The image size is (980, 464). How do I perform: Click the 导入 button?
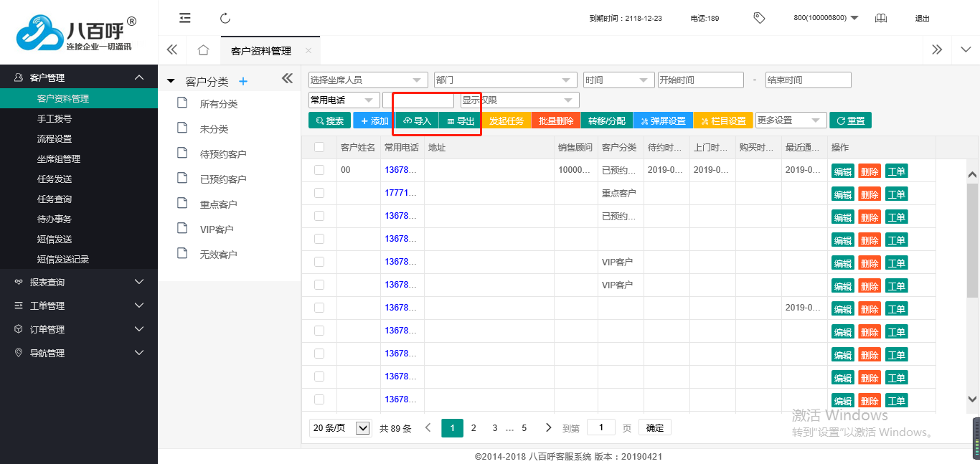click(x=417, y=120)
